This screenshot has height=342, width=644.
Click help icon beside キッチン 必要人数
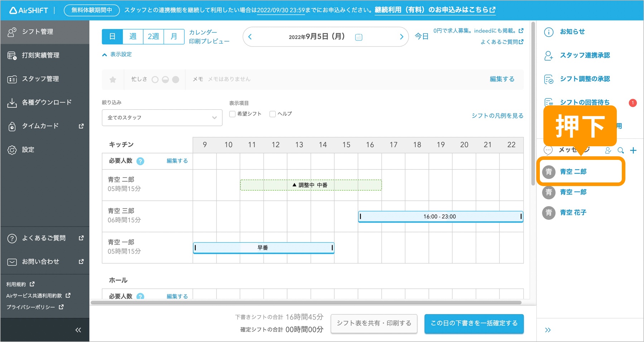[x=140, y=161]
